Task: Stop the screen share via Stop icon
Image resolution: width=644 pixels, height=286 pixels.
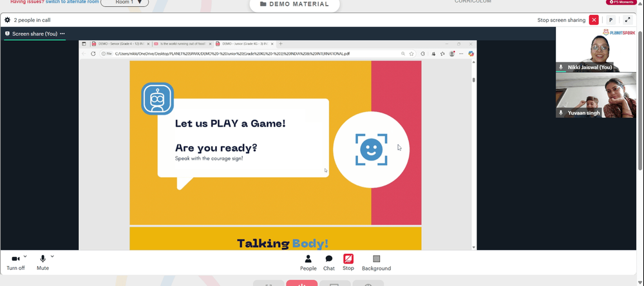Action: click(348, 263)
